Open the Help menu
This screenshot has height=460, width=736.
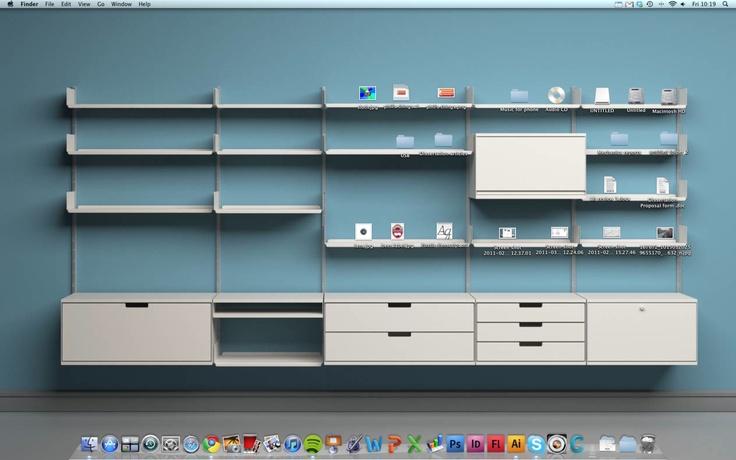coord(145,4)
